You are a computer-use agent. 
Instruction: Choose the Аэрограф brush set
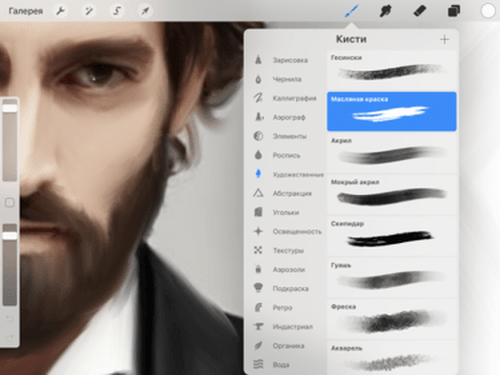[x=288, y=117]
